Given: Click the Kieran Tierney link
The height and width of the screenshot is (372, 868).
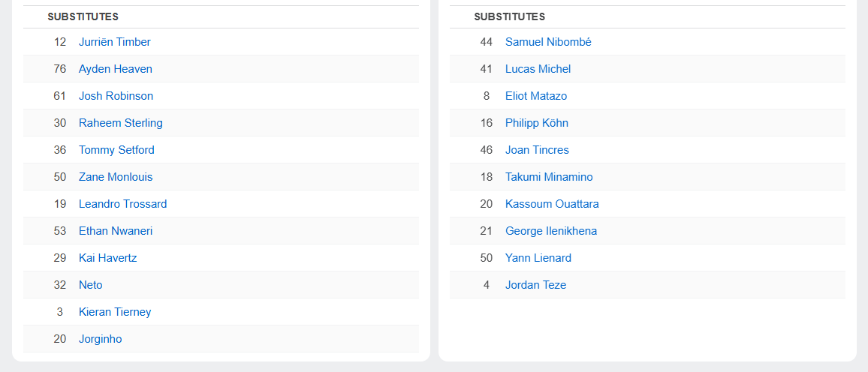Looking at the screenshot, I should point(115,312).
